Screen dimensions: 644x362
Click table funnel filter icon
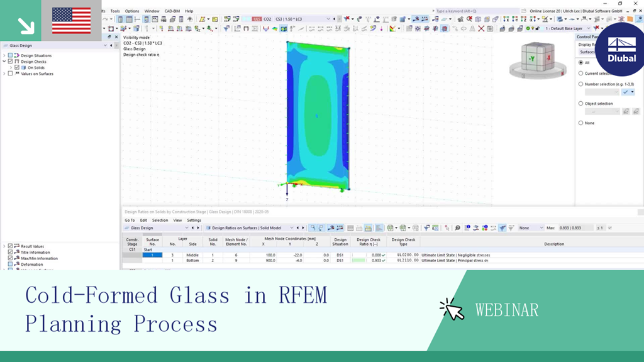click(x=502, y=228)
